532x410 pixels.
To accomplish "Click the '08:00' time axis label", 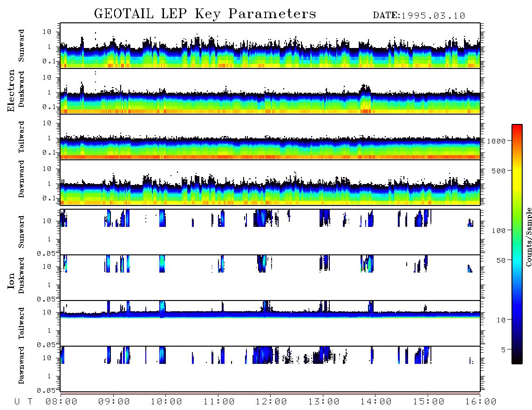I will (61, 402).
